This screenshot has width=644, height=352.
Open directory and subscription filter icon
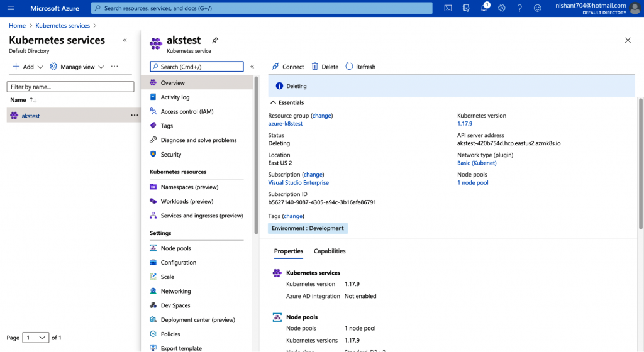(x=466, y=8)
